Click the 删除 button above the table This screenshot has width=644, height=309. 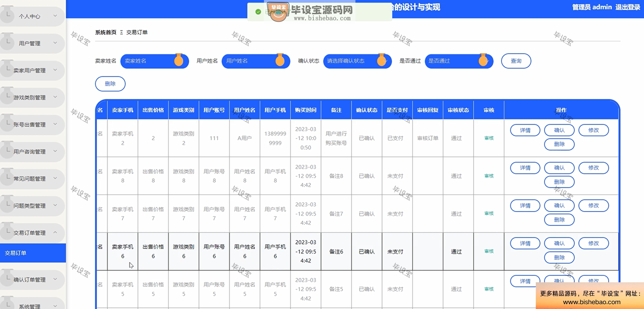[x=110, y=84]
